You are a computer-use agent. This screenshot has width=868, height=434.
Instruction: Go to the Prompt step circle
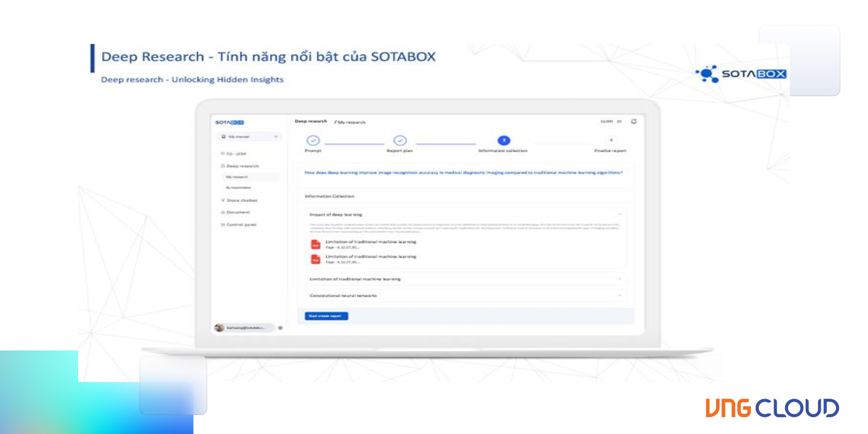pyautogui.click(x=313, y=141)
